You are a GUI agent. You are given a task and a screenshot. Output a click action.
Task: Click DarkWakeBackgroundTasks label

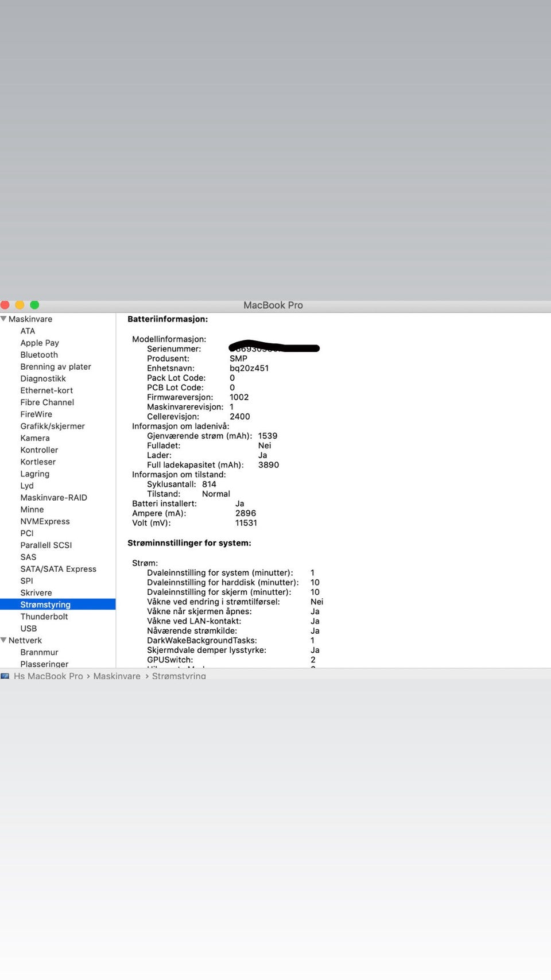tap(202, 640)
